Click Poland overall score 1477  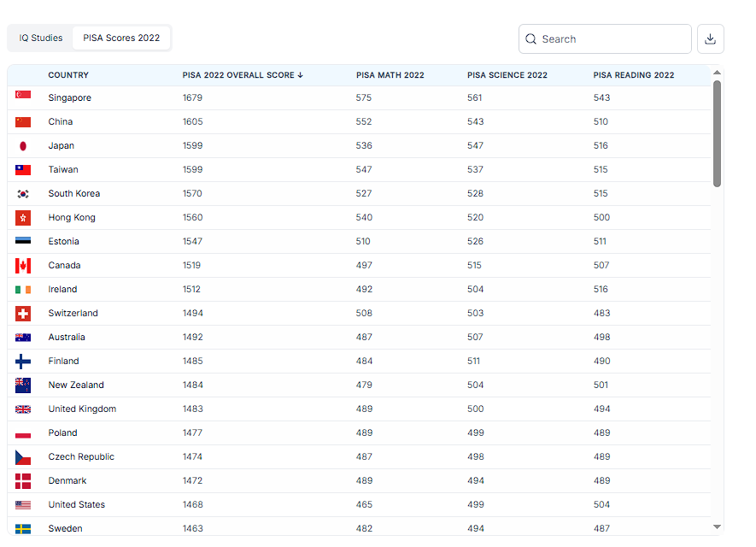tap(192, 433)
